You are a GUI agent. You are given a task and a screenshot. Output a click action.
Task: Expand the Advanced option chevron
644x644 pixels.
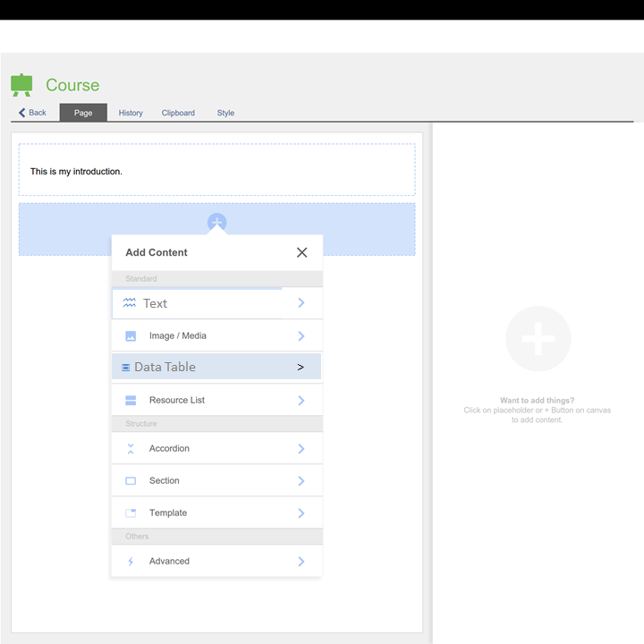301,562
